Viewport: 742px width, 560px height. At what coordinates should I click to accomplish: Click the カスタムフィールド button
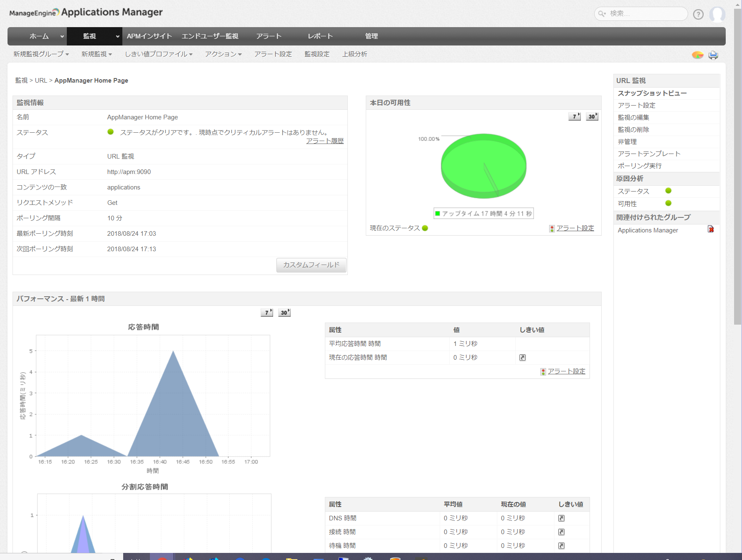[x=311, y=265]
